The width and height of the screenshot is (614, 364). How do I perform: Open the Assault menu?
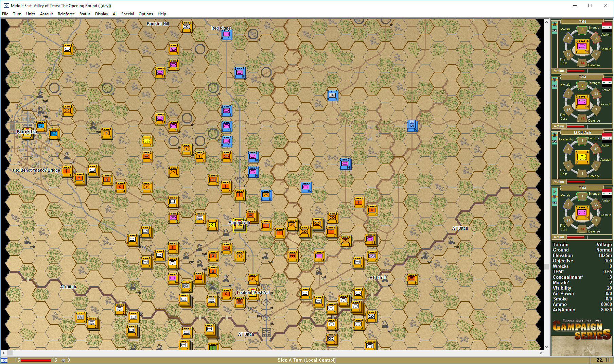point(47,14)
